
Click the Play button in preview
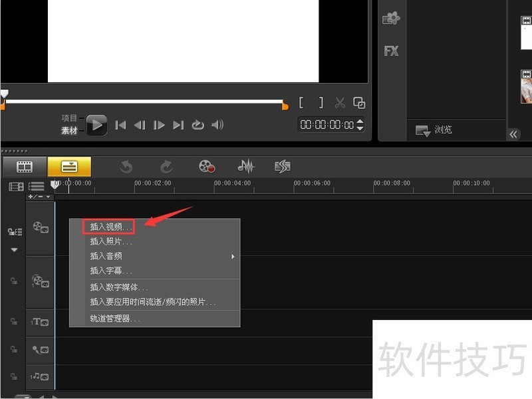96,125
